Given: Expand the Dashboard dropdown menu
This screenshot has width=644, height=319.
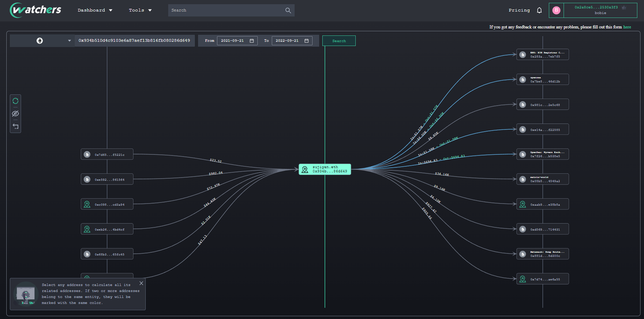Looking at the screenshot, I should [x=95, y=10].
